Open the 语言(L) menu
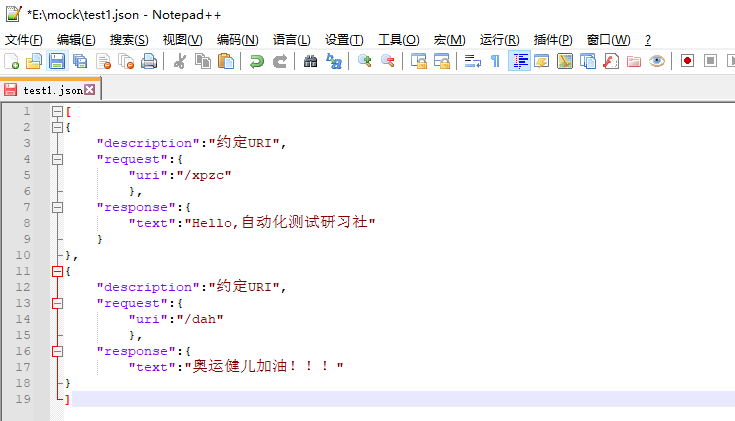This screenshot has height=421, width=735. coord(292,40)
